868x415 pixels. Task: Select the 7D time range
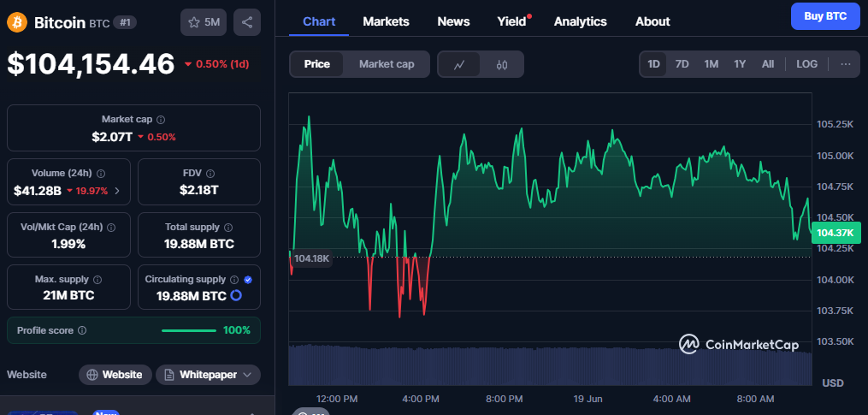tap(682, 64)
